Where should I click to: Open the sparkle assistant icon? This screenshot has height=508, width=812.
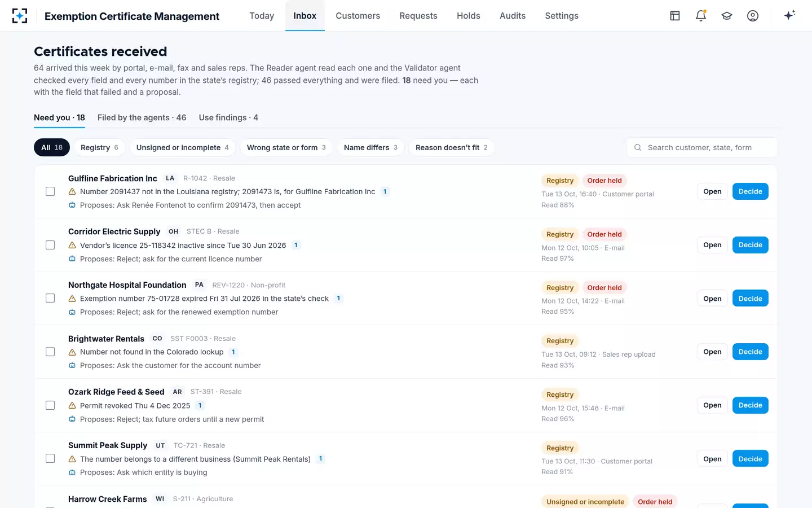pyautogui.click(x=789, y=15)
